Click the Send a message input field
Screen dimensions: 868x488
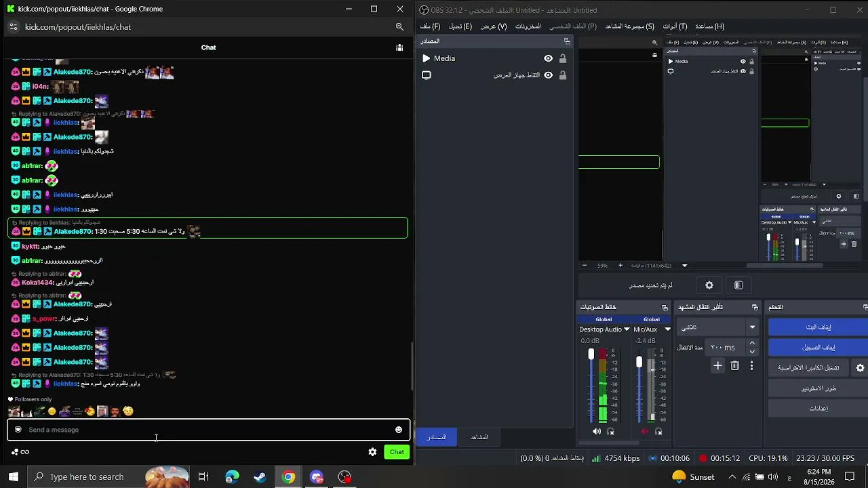click(x=209, y=430)
